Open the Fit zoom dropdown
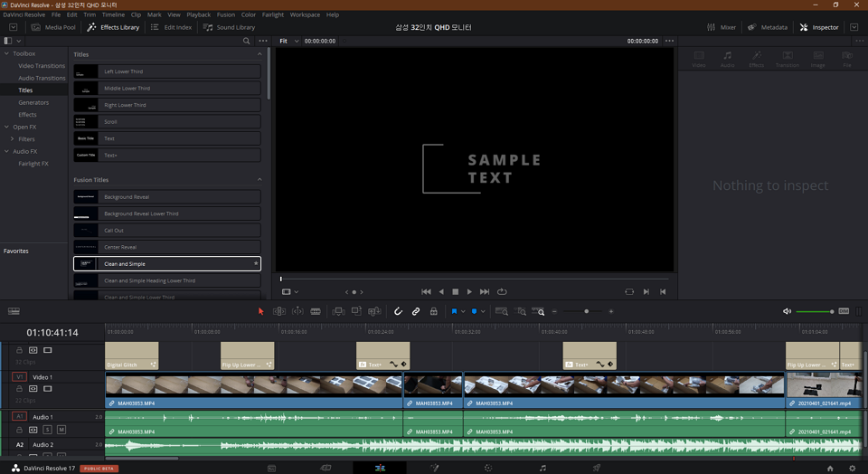Screen dimensions: 868x474 (289, 41)
